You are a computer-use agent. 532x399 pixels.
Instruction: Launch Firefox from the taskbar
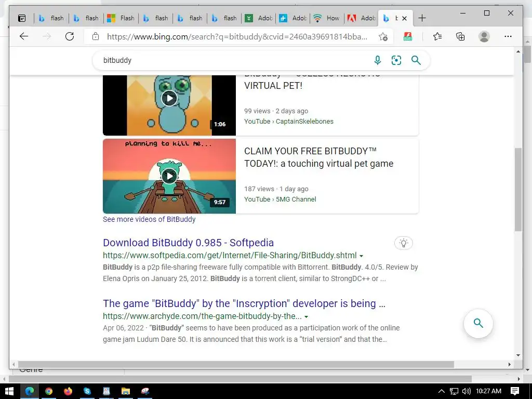click(x=68, y=391)
